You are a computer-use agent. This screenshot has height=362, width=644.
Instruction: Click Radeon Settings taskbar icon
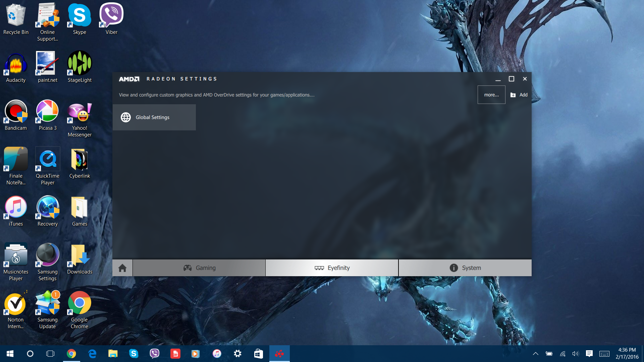pos(279,354)
